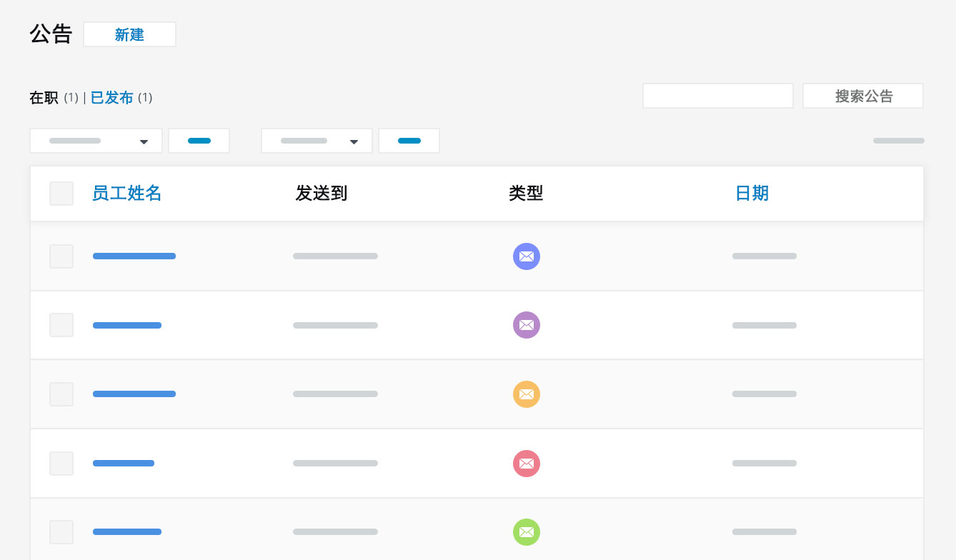Switch to the 已发布 tab
The width and height of the screenshot is (956, 560).
tap(111, 98)
